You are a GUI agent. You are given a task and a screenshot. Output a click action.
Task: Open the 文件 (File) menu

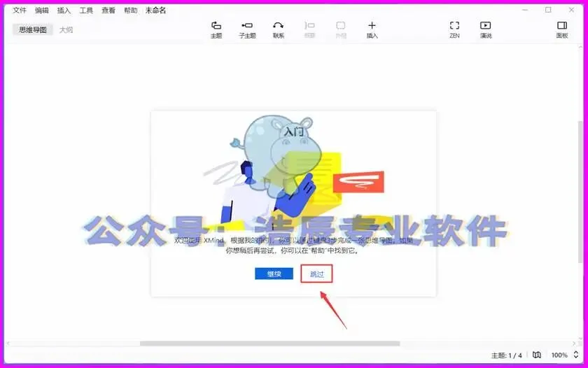(20, 10)
